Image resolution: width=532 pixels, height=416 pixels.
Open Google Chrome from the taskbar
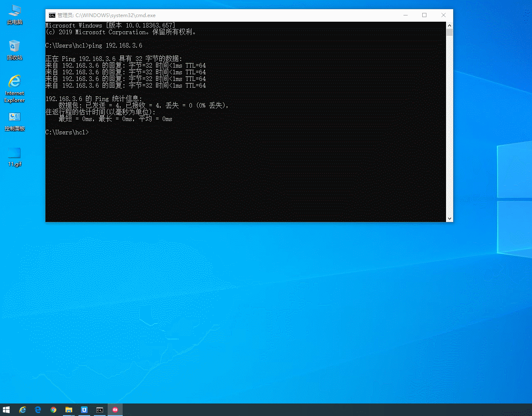coord(53,410)
